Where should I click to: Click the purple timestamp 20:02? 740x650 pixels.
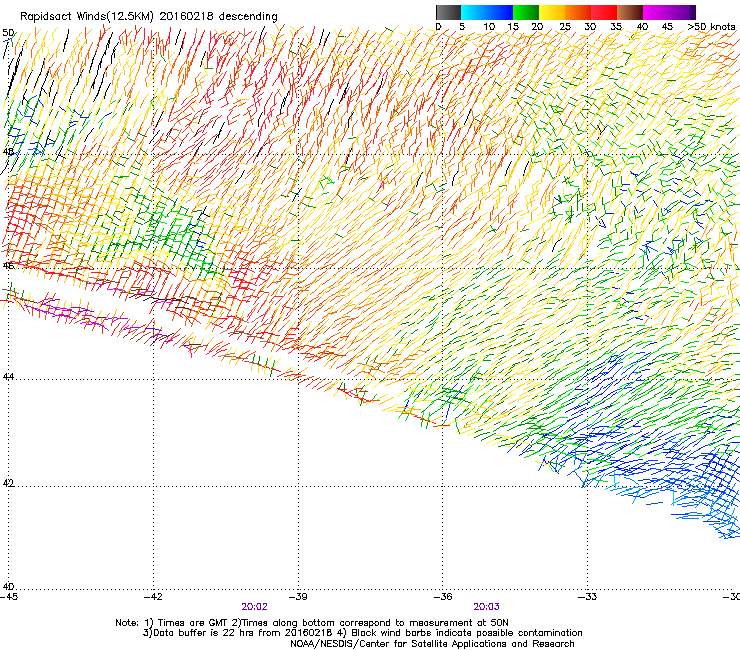254,607
